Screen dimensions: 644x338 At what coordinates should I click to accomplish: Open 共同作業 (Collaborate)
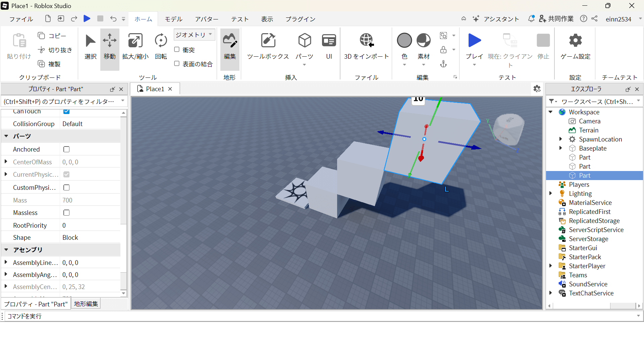[556, 19]
